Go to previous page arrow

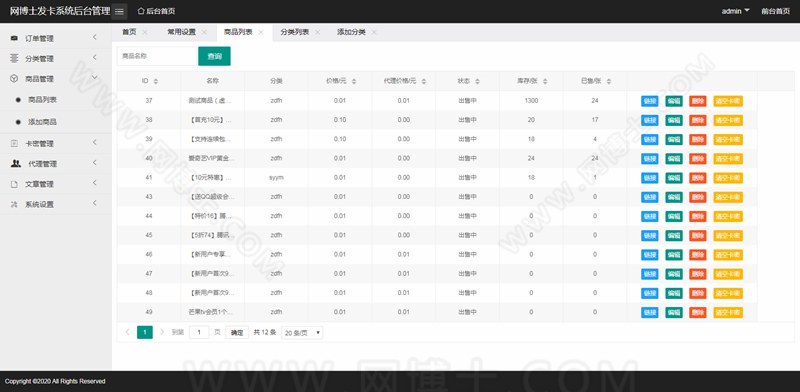128,332
